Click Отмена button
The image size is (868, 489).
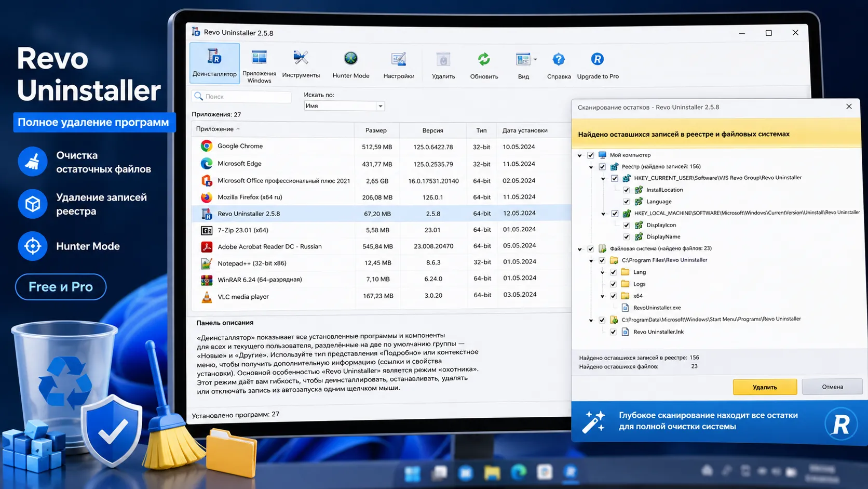coord(832,387)
